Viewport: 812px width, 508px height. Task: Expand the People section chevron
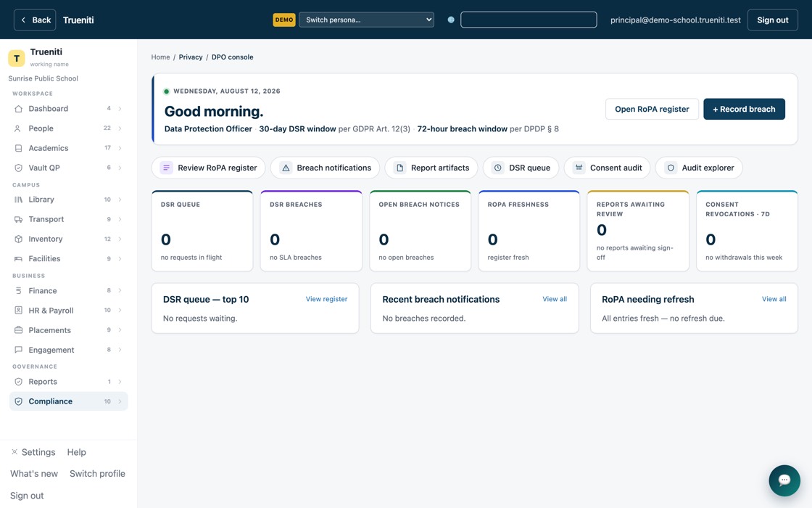(120, 128)
